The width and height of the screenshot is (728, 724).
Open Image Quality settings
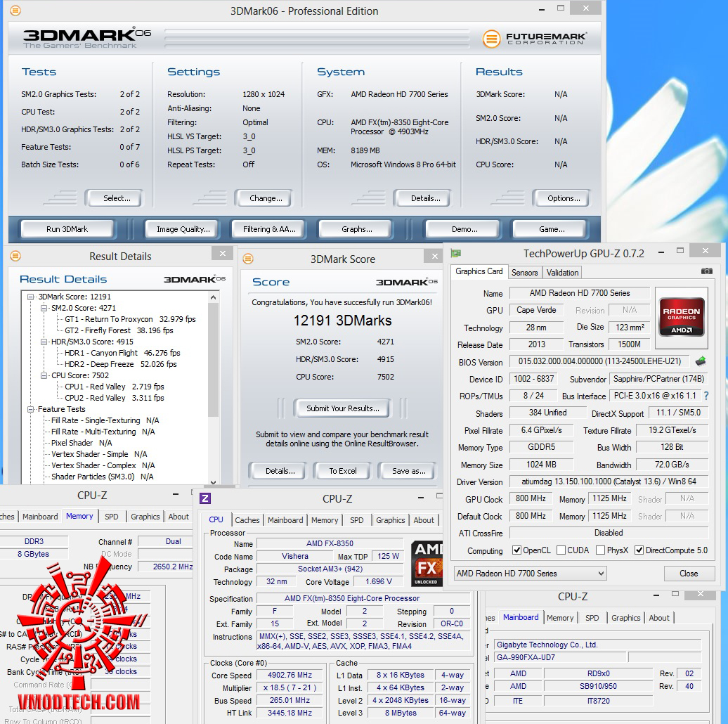[x=183, y=229]
